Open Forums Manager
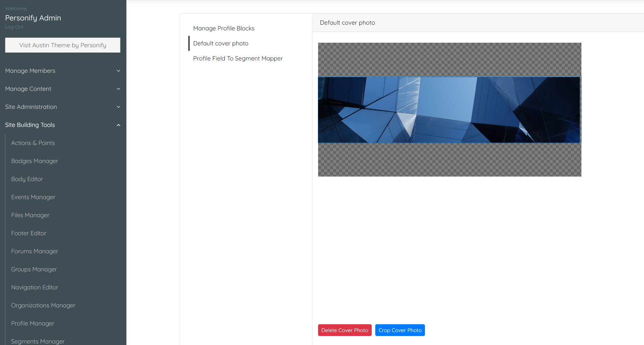The width and height of the screenshot is (644, 345). [35, 251]
